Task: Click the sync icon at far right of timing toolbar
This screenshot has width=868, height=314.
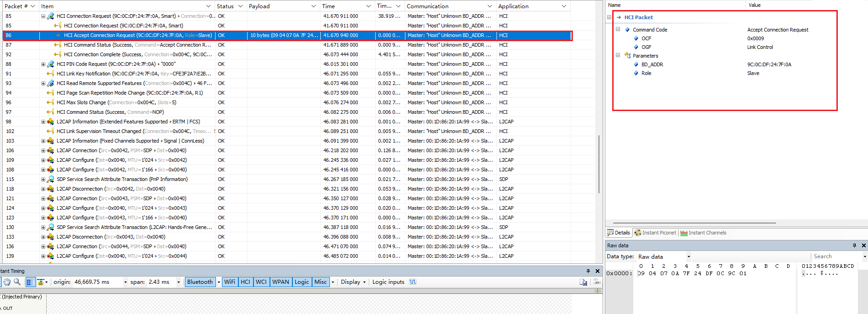Action: [597, 282]
